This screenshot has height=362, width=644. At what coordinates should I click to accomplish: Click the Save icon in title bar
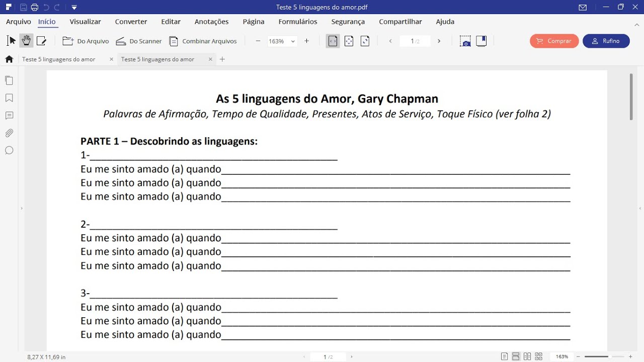click(23, 8)
